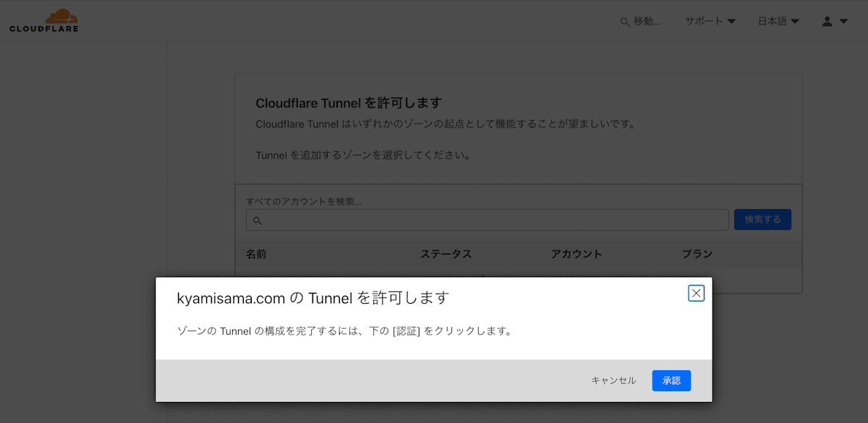Click the プラン column header
Screen dimensions: 868x423
pos(697,255)
